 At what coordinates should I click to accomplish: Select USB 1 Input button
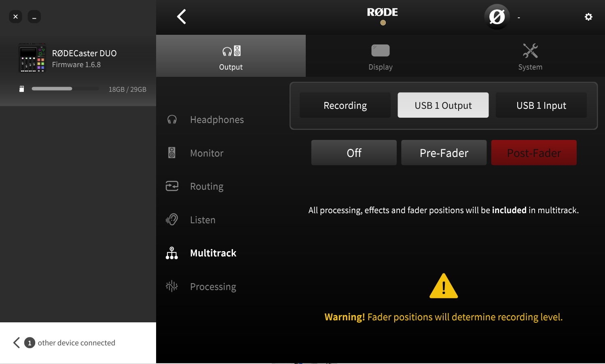pos(541,105)
